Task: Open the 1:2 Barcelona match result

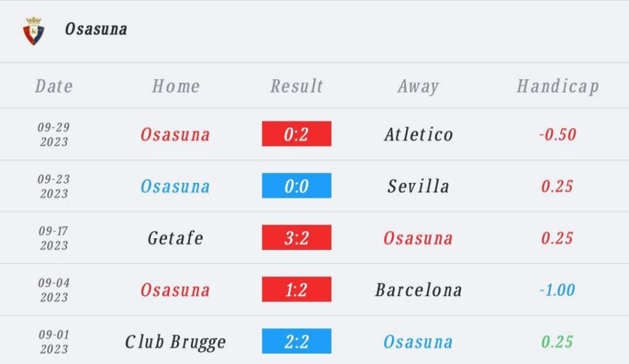Action: 297,289
